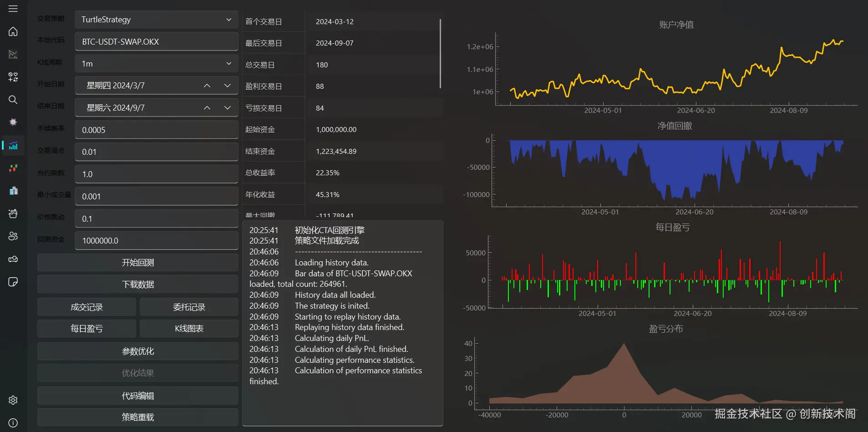Open the settings gear icon
The width and height of the screenshot is (868, 432).
click(x=13, y=400)
